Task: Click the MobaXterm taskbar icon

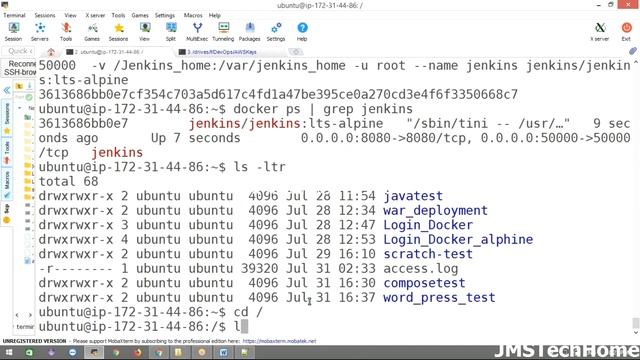Action: 94,352
